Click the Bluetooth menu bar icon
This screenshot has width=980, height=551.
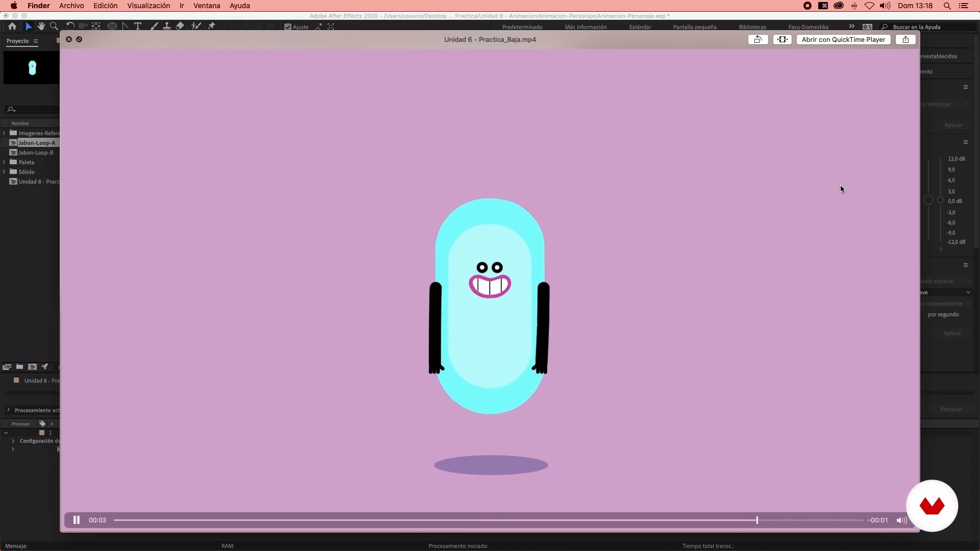pos(854,6)
